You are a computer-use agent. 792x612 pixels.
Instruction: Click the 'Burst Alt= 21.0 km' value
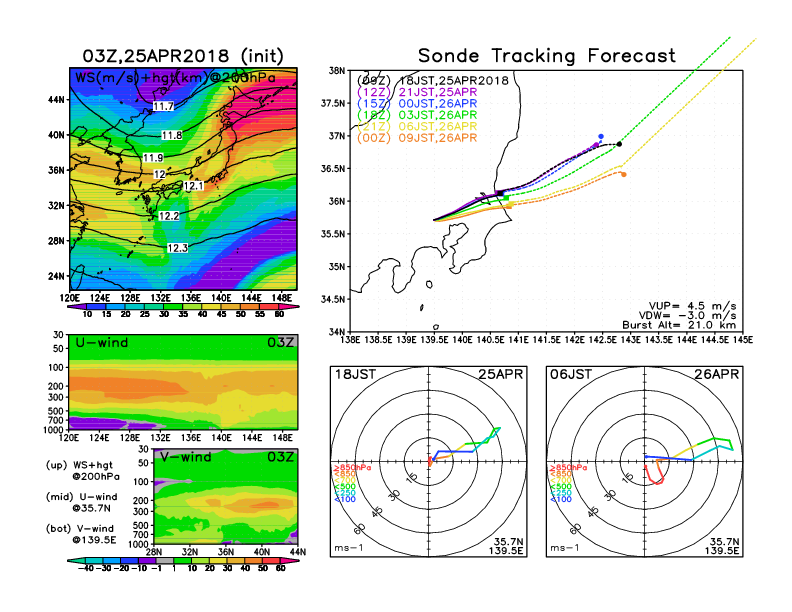click(679, 325)
